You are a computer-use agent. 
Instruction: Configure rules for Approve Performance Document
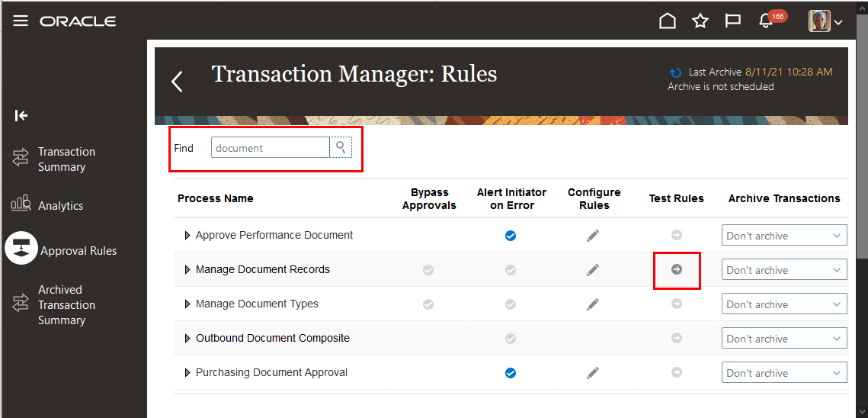pos(593,236)
